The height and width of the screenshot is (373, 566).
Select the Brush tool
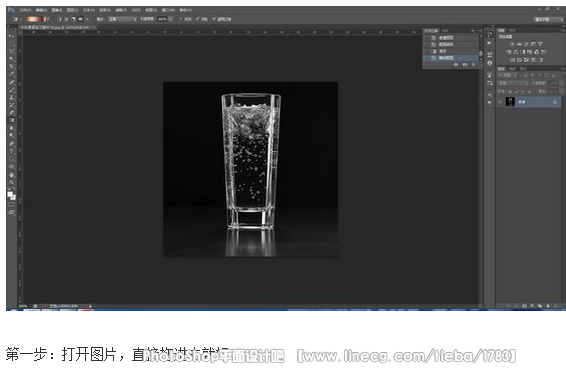(x=11, y=90)
